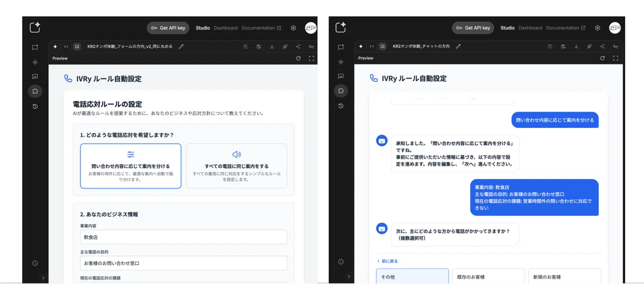Viewport: 644px width, 284px height.
Task: Switch to sparkle assistant view in right window toolbar
Action: click(360, 47)
